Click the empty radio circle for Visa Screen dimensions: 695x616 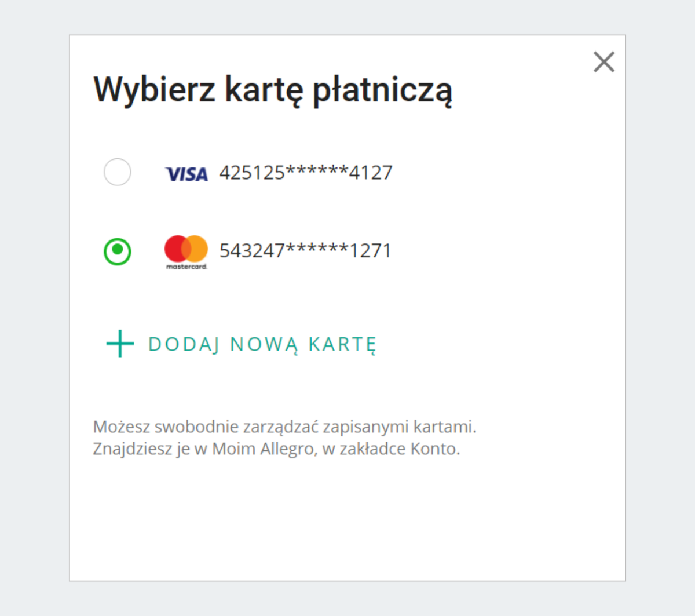(x=117, y=172)
